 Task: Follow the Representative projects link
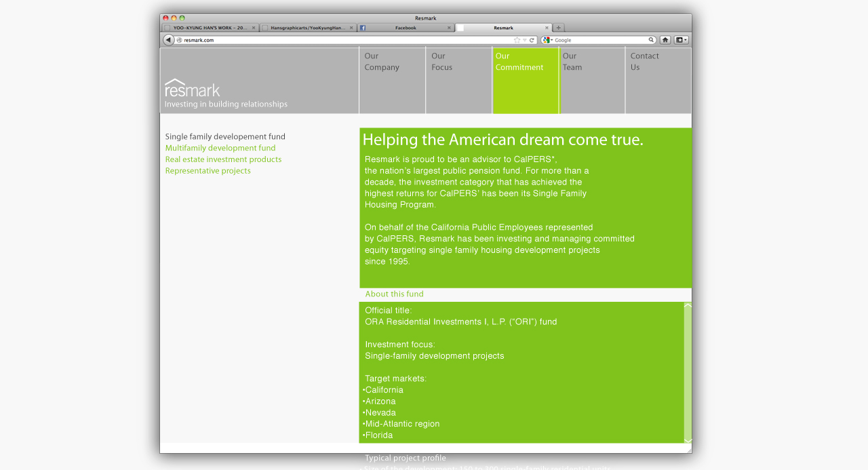coord(208,171)
